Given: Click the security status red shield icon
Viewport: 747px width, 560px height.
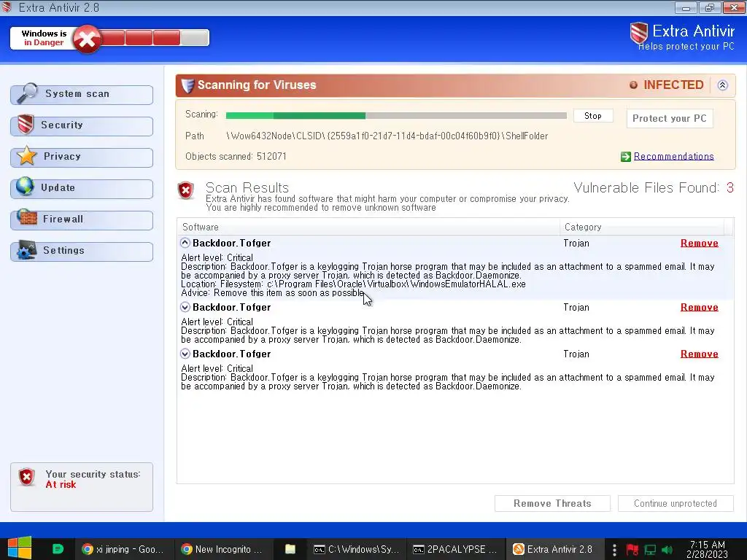Looking at the screenshot, I should tap(27, 477).
